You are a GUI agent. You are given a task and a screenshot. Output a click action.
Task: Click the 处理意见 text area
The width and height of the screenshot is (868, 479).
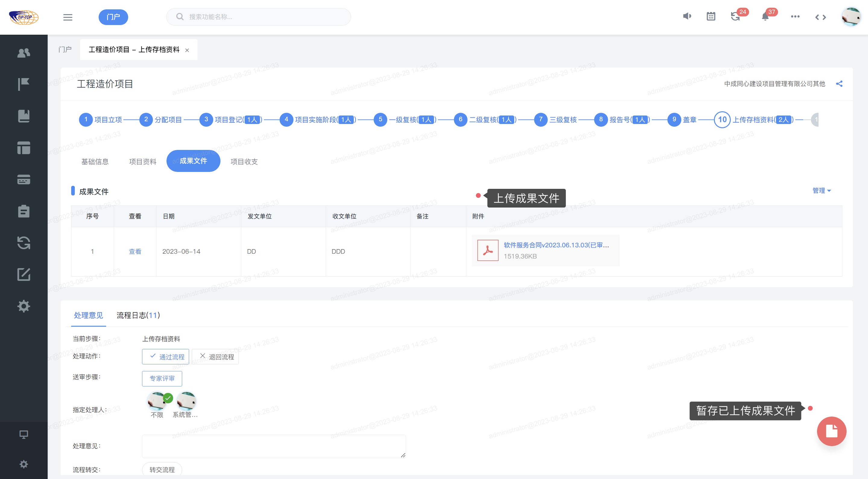(274, 446)
